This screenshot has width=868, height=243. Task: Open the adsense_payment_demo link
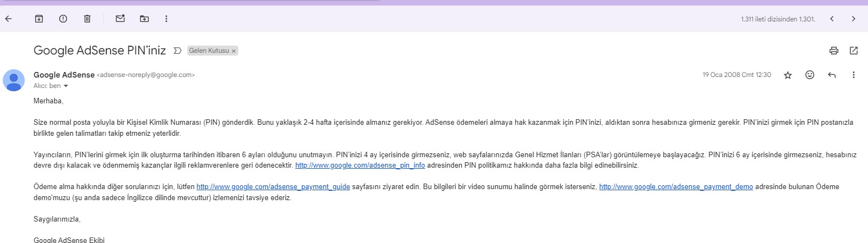pos(676,187)
